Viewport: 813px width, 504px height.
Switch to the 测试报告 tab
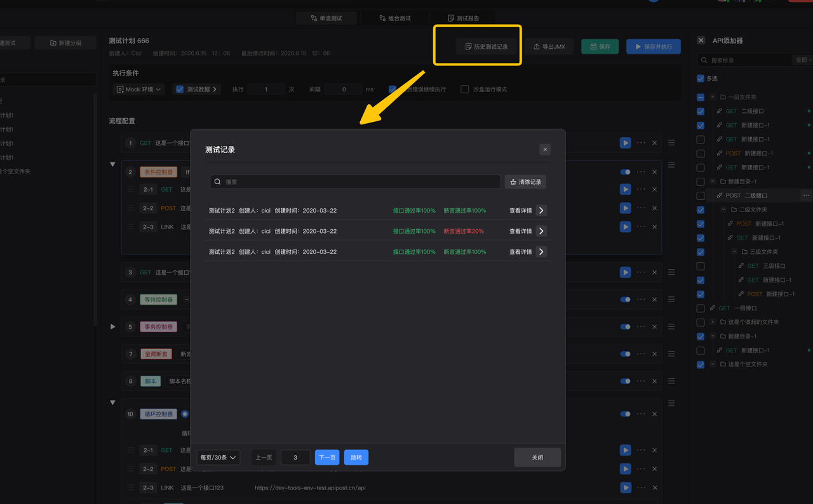pyautogui.click(x=464, y=18)
